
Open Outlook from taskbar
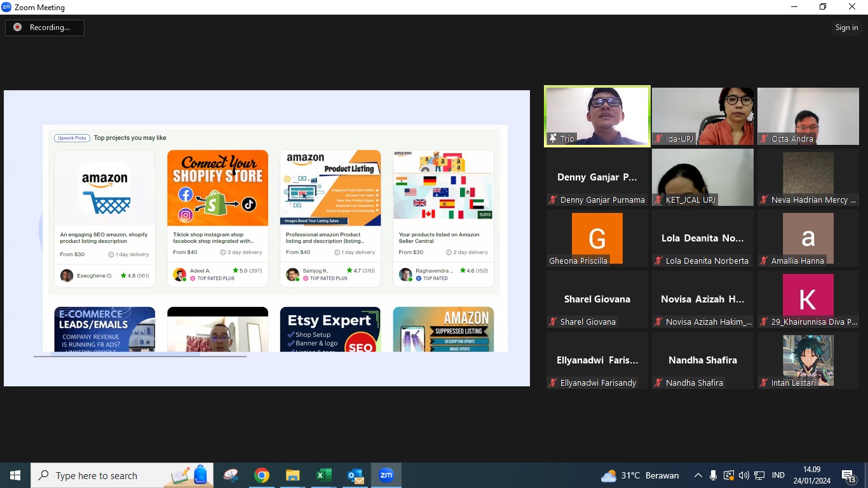pyautogui.click(x=355, y=475)
